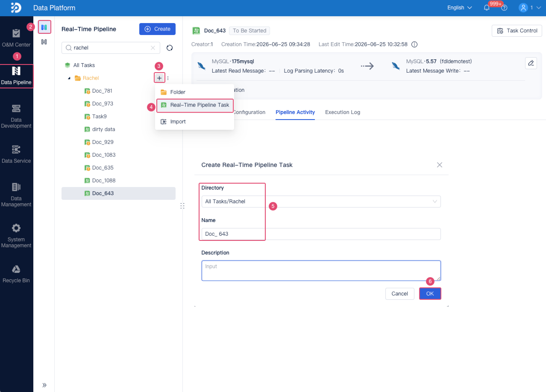Screen dimensions: 546x392
Task: Click the Doc_643 task icon in header
Action: pyautogui.click(x=196, y=31)
